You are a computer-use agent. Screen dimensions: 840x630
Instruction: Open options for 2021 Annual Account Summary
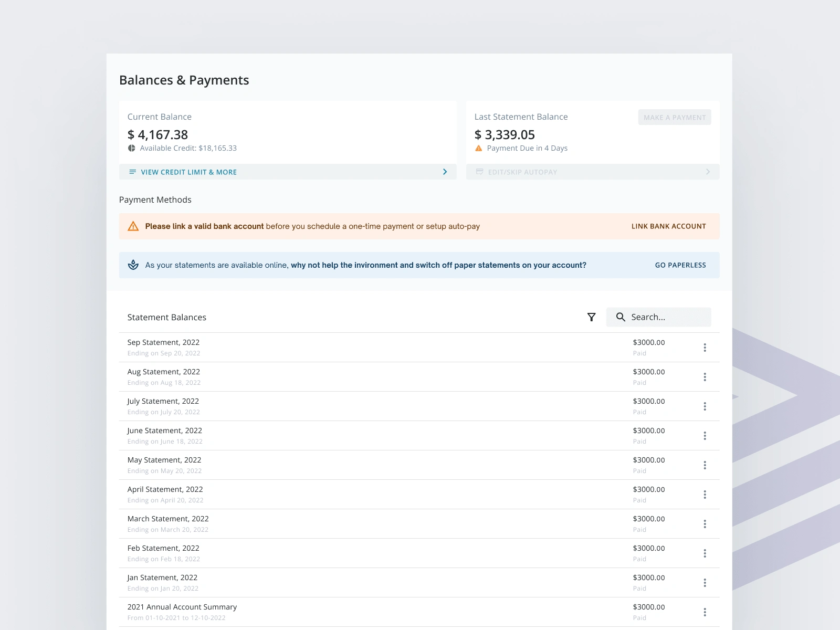click(705, 612)
